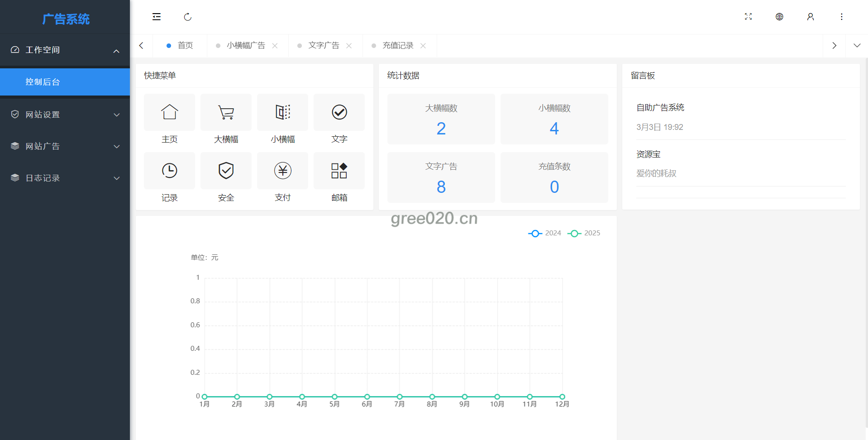The height and width of the screenshot is (440, 868).
Task: Open the 大横幅 shopping cart shortcut
Action: coord(226,112)
